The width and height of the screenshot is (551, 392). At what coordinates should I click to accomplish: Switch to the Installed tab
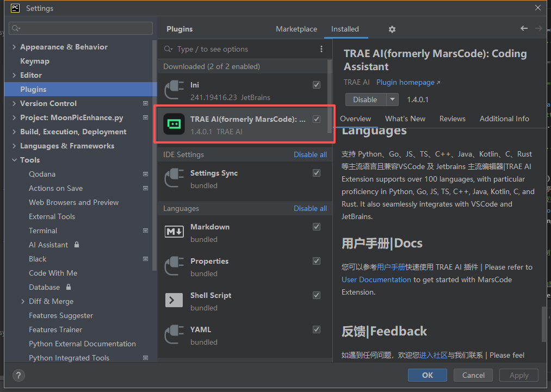tap(345, 29)
